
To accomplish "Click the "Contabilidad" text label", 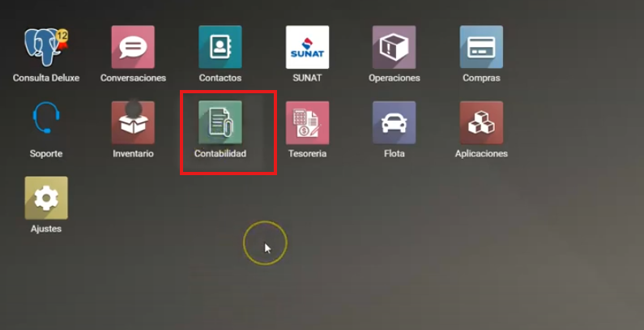I will coord(220,154).
